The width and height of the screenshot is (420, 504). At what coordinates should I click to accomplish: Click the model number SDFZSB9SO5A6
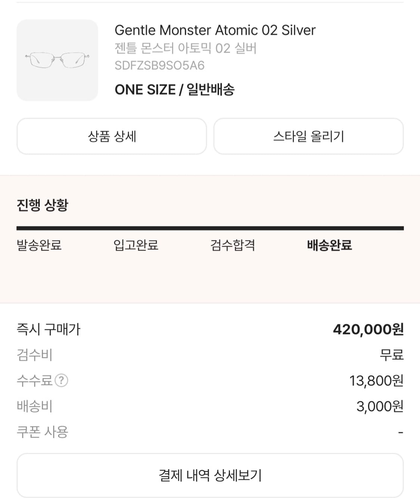159,66
